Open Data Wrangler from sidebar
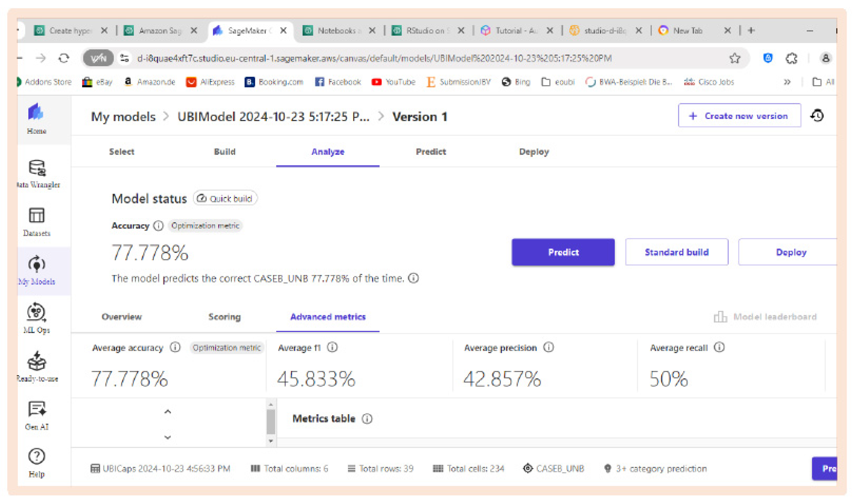Screen dimensions: 857x504 pyautogui.click(x=37, y=168)
